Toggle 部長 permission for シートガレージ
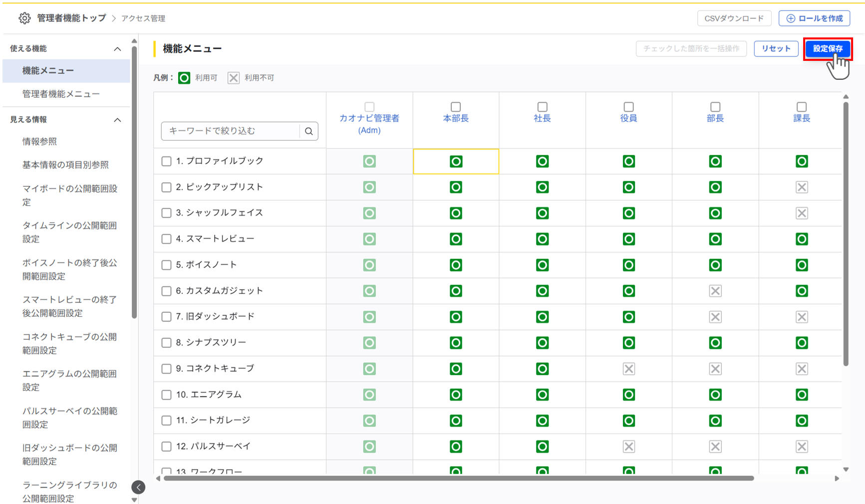 click(x=715, y=421)
